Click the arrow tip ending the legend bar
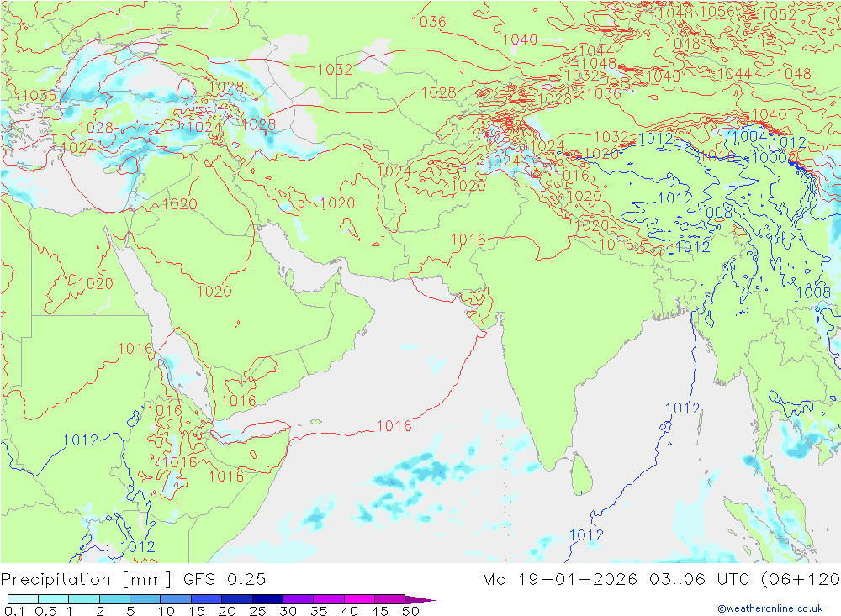841x616 pixels. pos(421,600)
